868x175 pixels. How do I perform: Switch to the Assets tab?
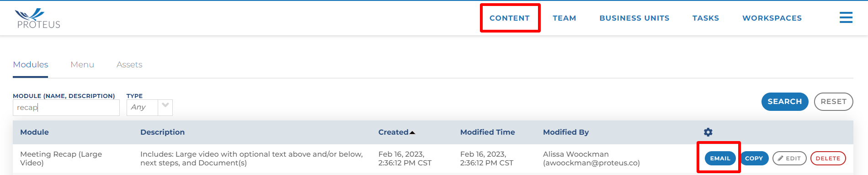point(129,65)
